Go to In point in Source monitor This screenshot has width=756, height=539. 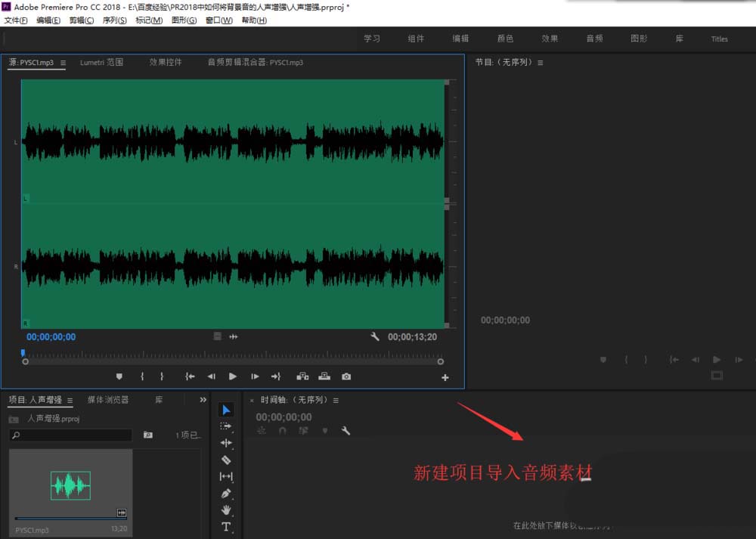tap(190, 376)
